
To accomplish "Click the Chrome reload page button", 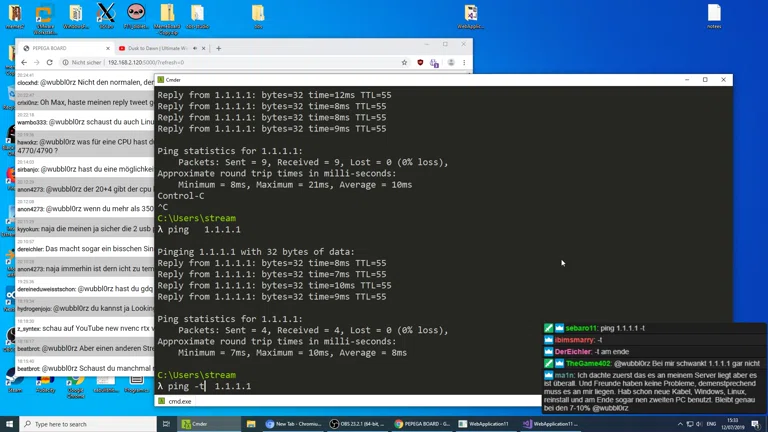I will (x=50, y=62).
